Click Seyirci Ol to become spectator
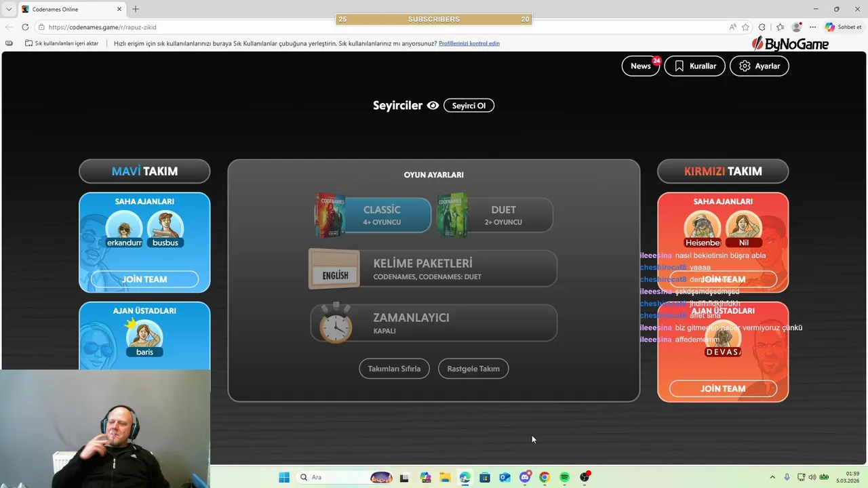 tap(469, 106)
